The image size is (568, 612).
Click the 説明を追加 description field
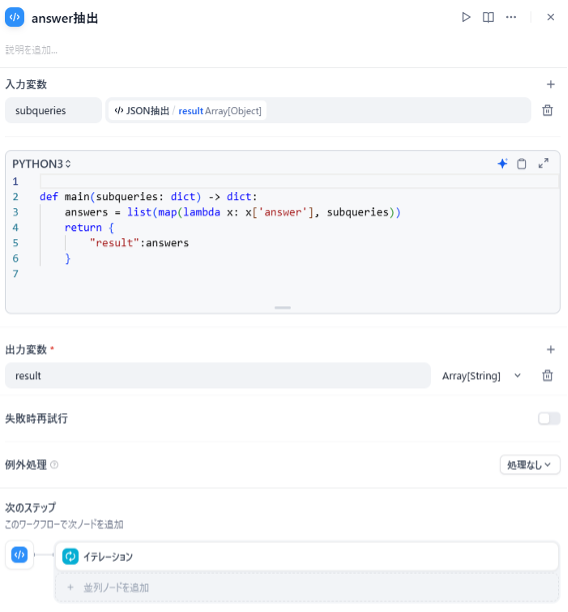point(31,50)
